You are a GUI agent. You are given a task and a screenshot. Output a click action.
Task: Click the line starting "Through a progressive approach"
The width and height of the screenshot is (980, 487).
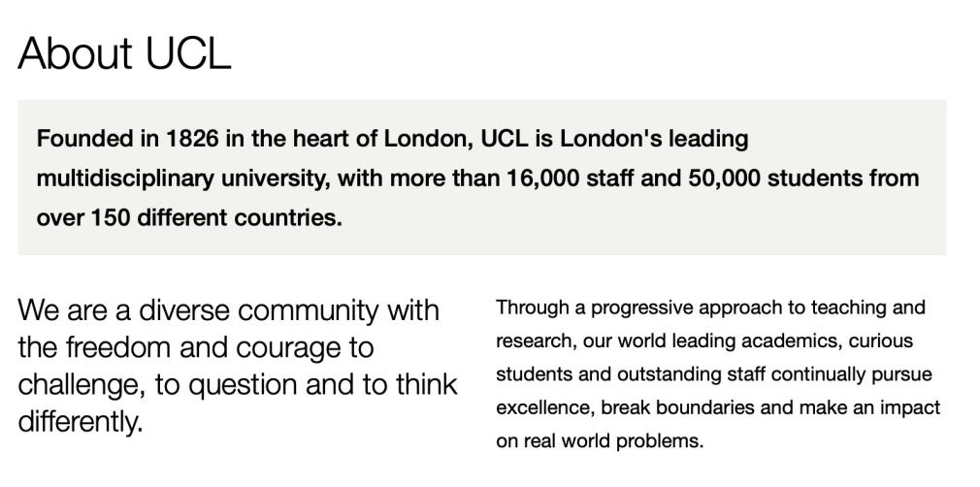pyautogui.click(x=710, y=308)
